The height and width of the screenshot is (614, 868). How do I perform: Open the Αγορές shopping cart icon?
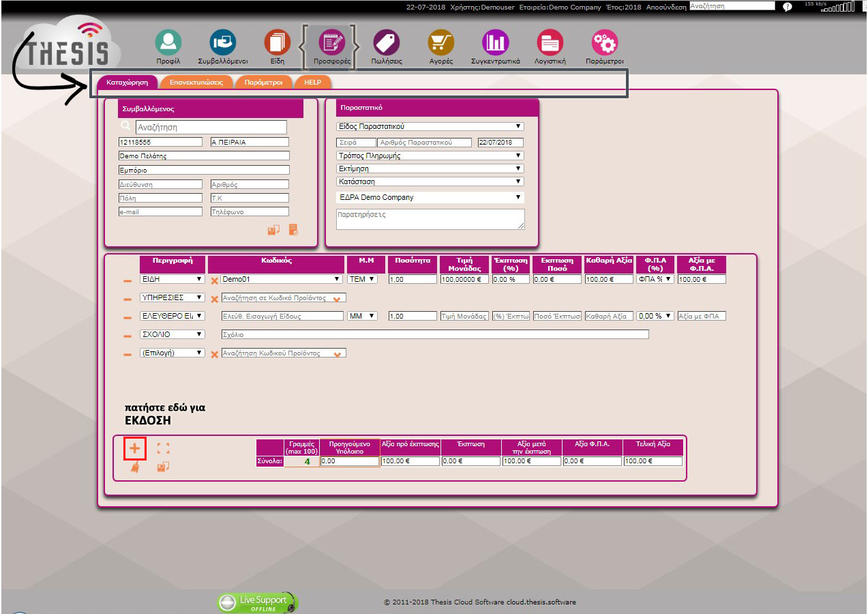click(x=440, y=42)
